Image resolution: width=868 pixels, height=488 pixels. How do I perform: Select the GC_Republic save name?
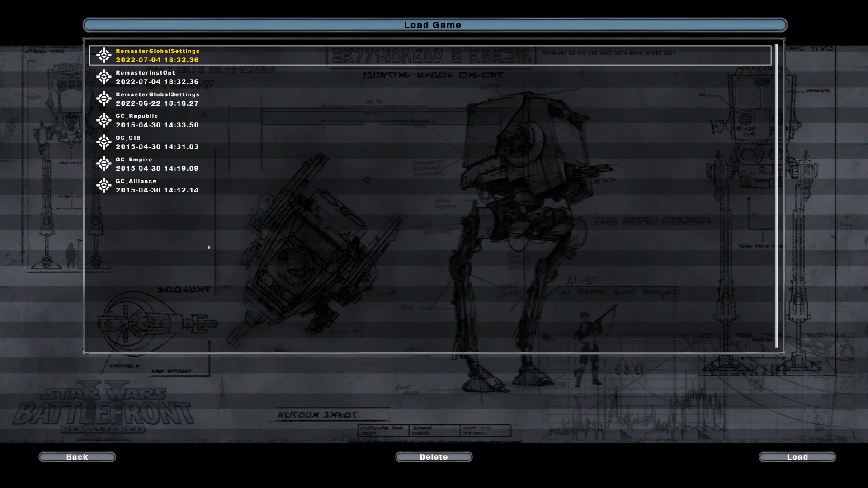(x=137, y=116)
